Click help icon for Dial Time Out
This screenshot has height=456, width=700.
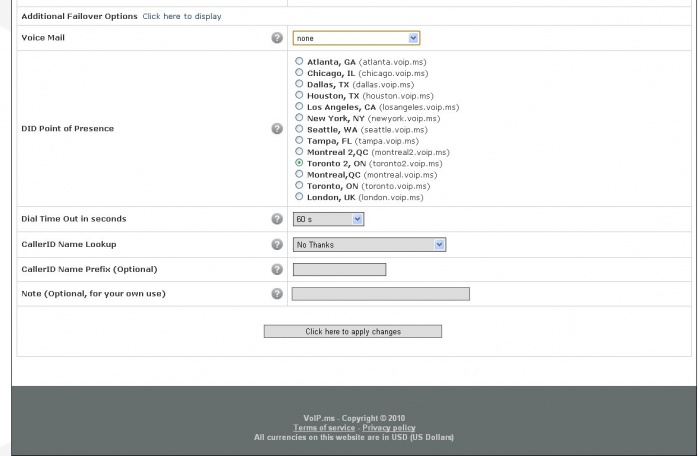[x=277, y=219]
